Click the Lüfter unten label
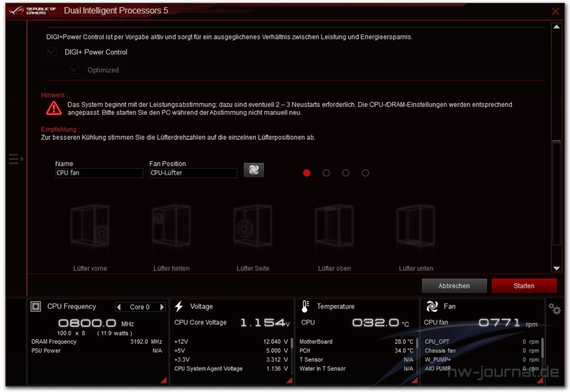Screen dimensions: 570x392 point(416,269)
